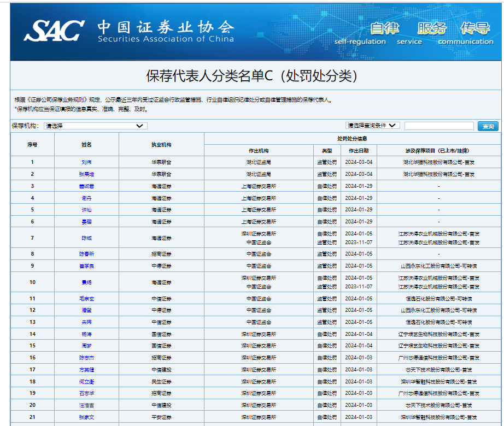Open the 毛宗玄 name link in row 11
This screenshot has height=426, width=504.
[x=86, y=299]
